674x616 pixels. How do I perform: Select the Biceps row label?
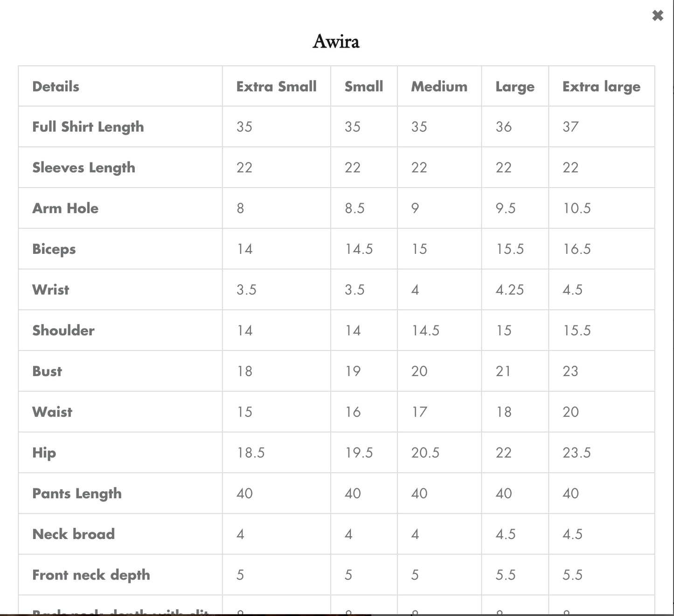[x=54, y=249]
